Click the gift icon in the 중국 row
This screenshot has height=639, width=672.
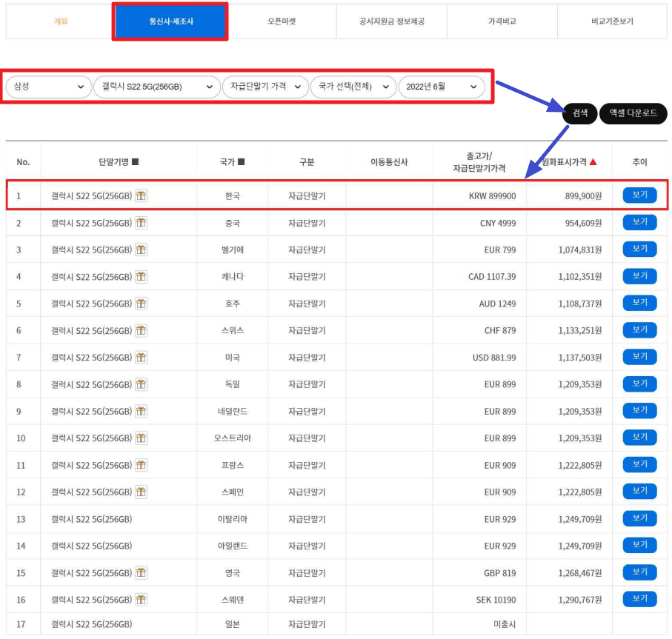(x=141, y=222)
